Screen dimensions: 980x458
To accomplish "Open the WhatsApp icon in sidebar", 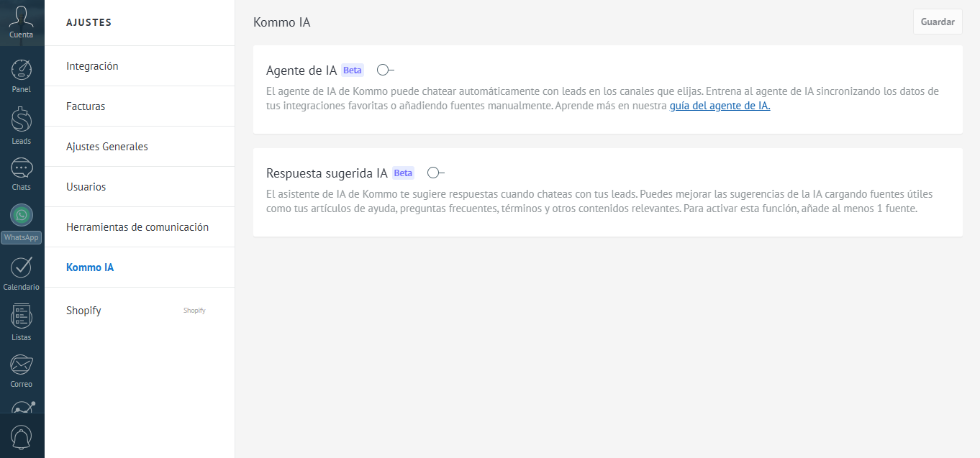I will point(22,215).
